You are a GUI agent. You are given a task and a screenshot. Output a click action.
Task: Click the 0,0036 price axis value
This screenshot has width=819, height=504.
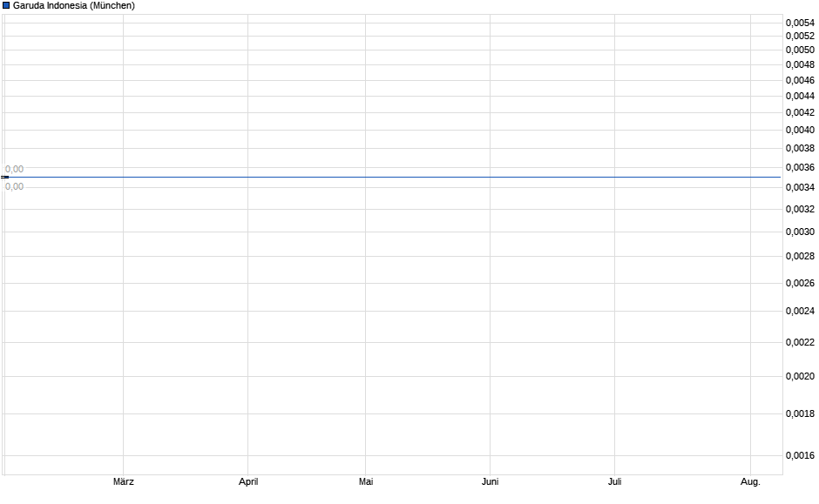800,167
